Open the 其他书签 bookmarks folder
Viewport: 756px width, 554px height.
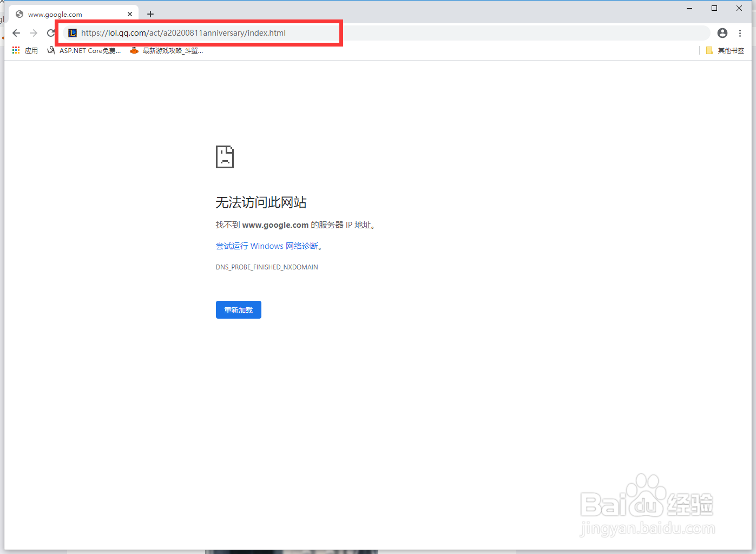pyautogui.click(x=725, y=50)
